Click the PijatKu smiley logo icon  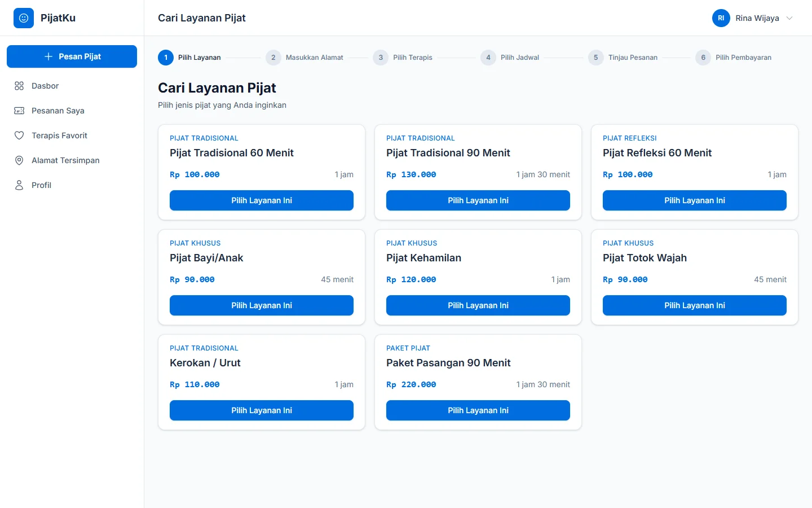pos(24,18)
